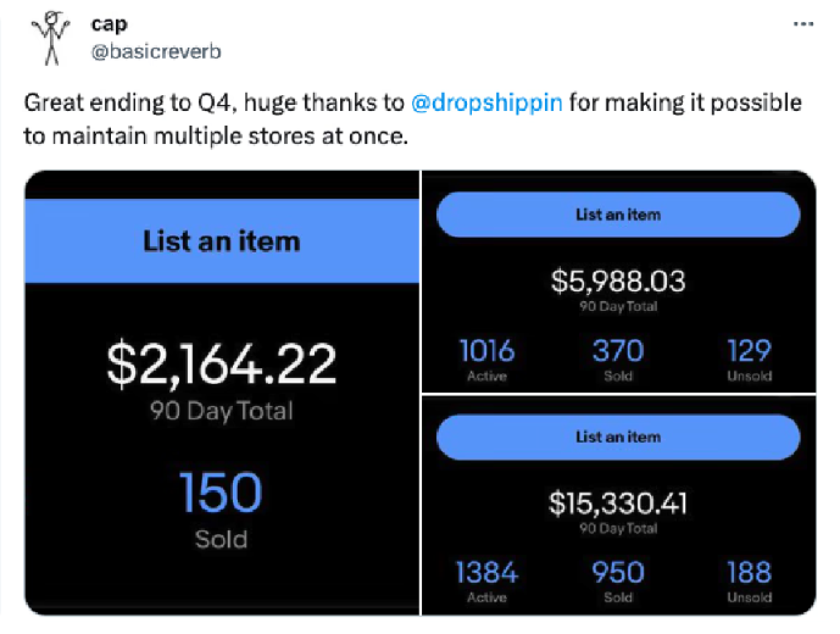The height and width of the screenshot is (634, 840).
Task: Select the $2,164.22 90 Day Total
Action: click(x=222, y=364)
